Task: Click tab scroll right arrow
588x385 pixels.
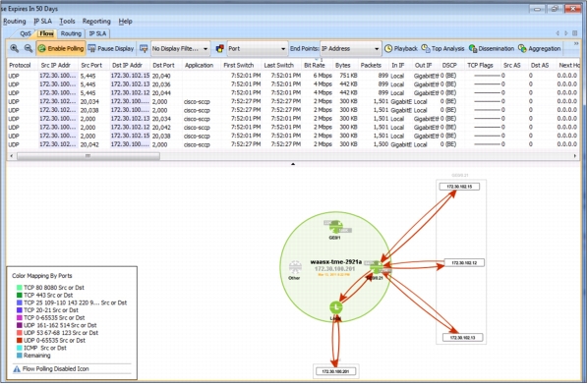Action: (565, 33)
